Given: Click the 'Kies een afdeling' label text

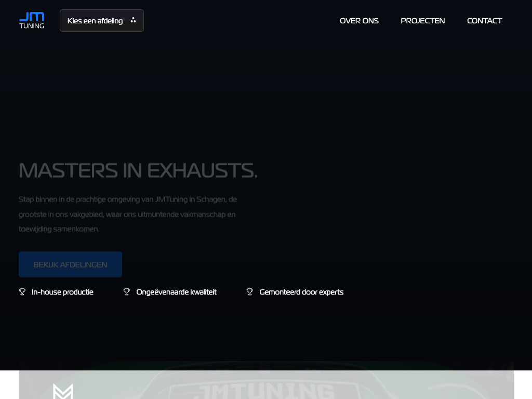Looking at the screenshot, I should (x=95, y=21).
